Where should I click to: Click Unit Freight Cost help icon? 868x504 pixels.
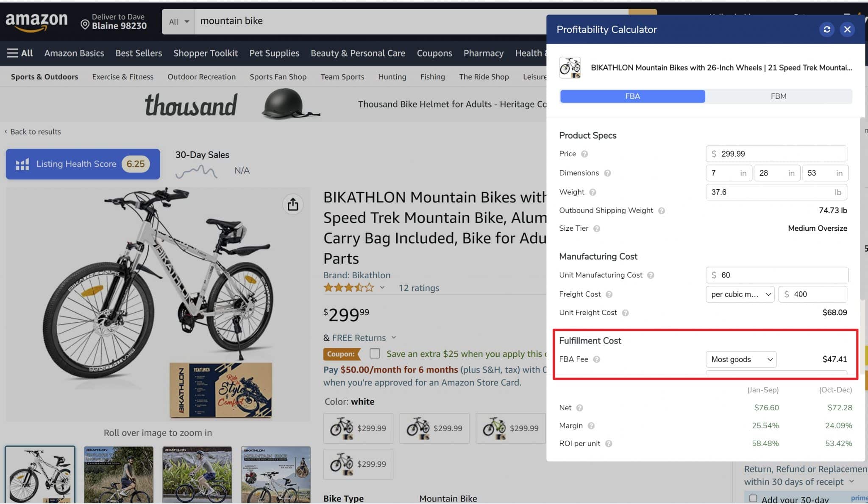tap(625, 313)
